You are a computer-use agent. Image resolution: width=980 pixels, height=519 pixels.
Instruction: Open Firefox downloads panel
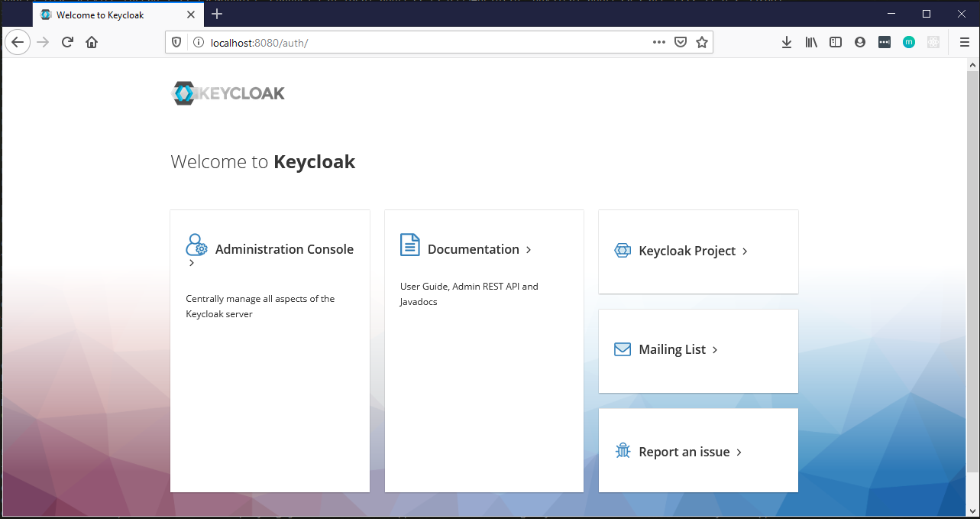pyautogui.click(x=787, y=43)
